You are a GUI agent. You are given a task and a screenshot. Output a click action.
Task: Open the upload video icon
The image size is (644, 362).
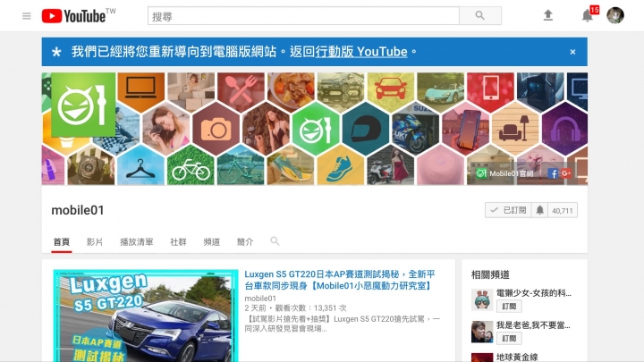pos(548,15)
